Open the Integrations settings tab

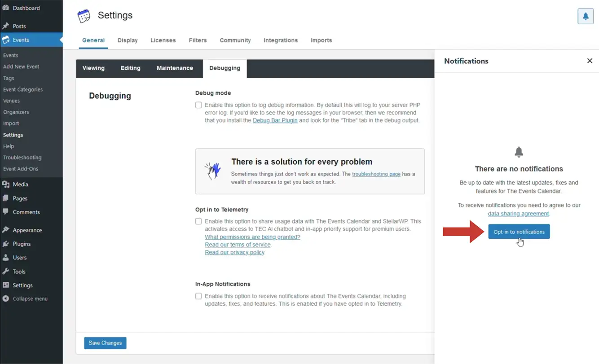(281, 40)
